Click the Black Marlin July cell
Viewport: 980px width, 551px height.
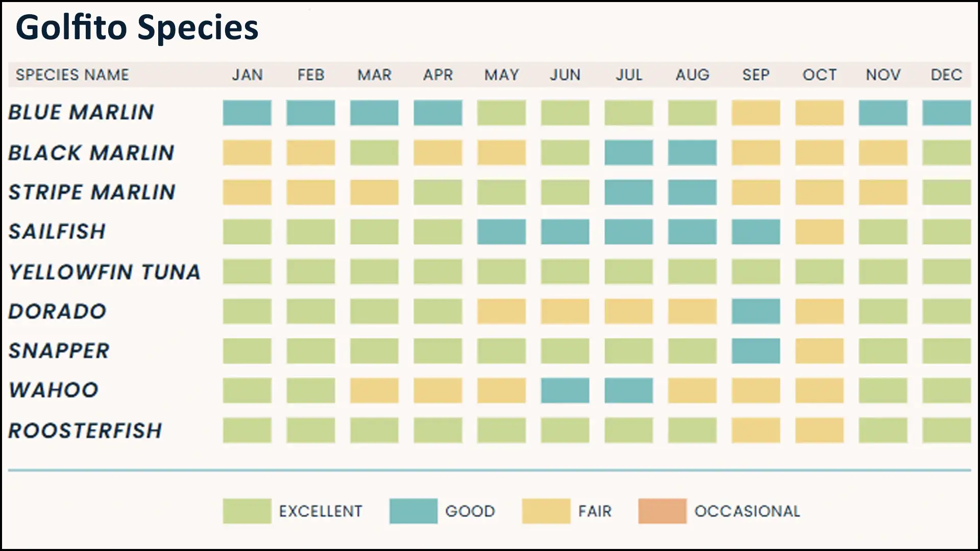(628, 153)
